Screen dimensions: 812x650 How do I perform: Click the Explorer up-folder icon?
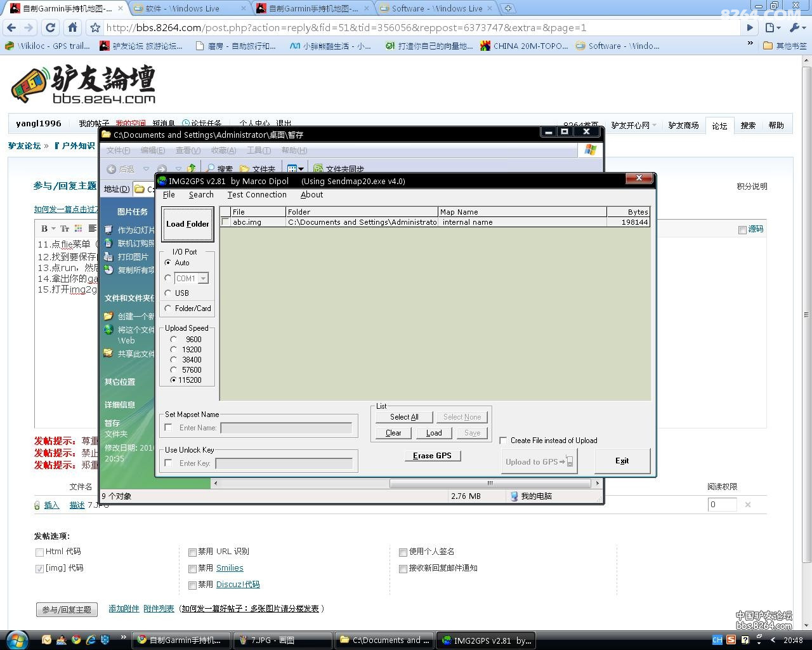(x=191, y=169)
